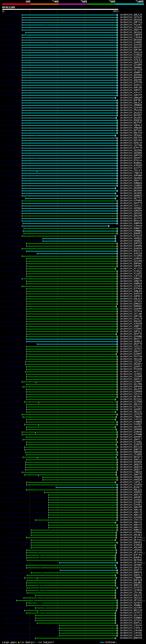The width and height of the screenshot is (146, 644).
Task: Select the UniRef100_A7J2I4 label
Action: [x=131, y=268]
